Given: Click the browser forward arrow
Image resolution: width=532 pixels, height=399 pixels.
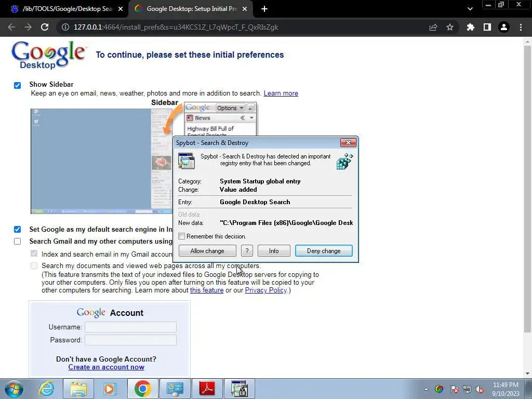Looking at the screenshot, I should point(28,27).
